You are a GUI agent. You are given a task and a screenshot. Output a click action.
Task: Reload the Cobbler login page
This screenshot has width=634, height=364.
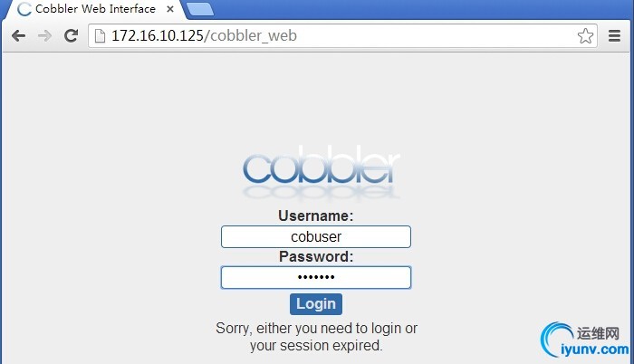[72, 35]
